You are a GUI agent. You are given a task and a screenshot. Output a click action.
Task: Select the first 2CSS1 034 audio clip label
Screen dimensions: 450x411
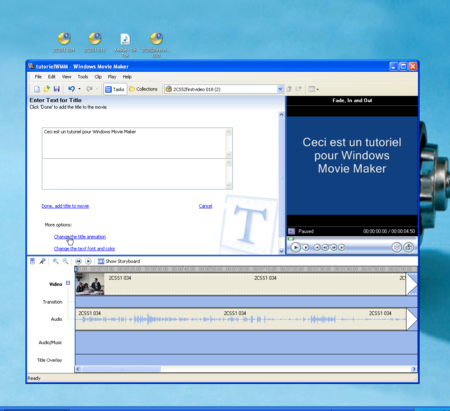(x=89, y=313)
